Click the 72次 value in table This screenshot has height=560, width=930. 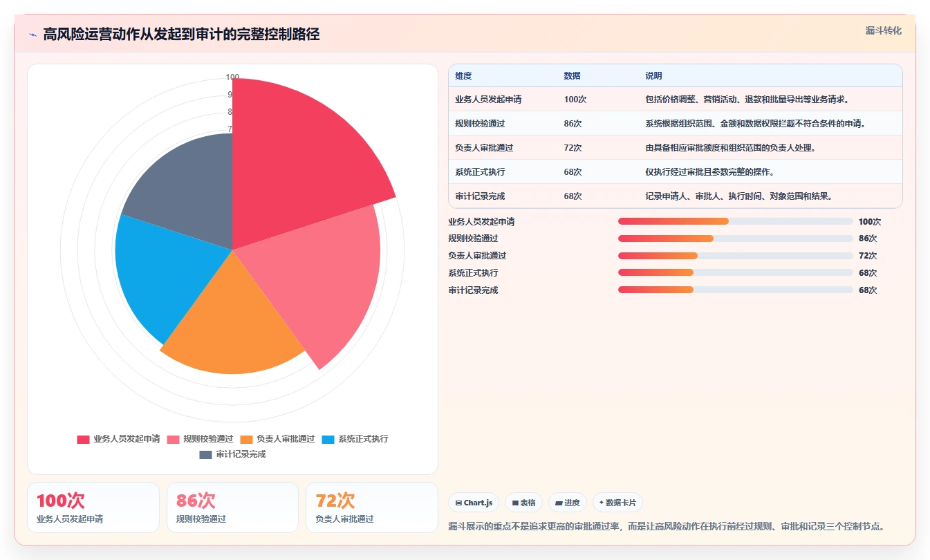(x=573, y=148)
